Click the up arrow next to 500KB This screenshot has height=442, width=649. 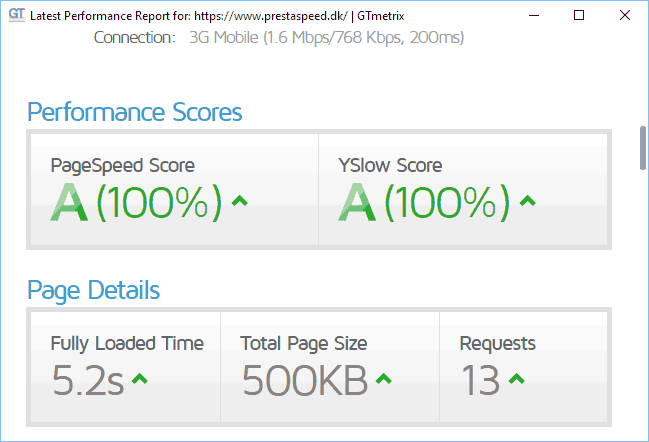coord(382,380)
